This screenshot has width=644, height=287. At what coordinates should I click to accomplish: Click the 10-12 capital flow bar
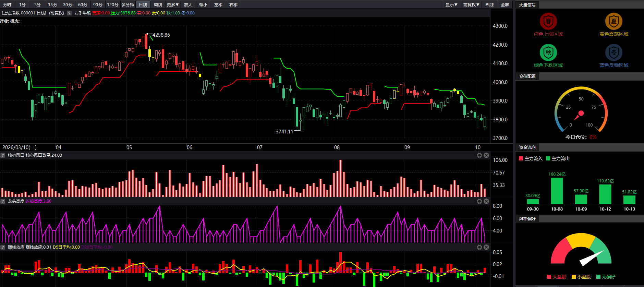(605, 194)
